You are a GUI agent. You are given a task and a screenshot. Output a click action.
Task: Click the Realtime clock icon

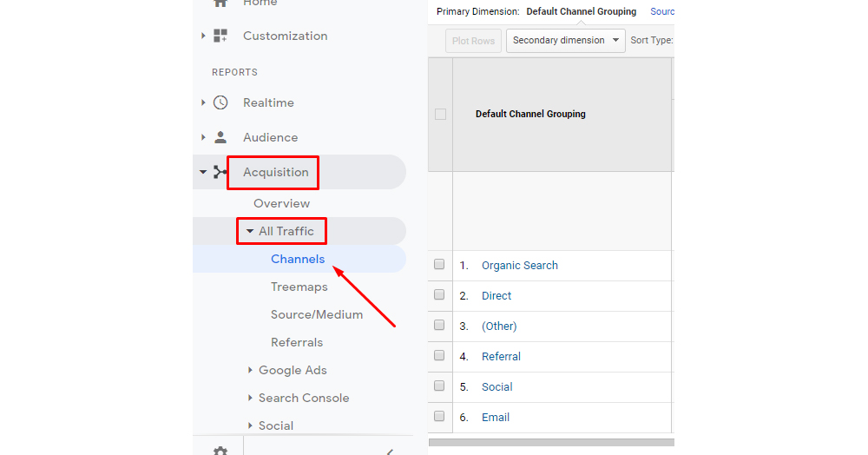pos(220,102)
